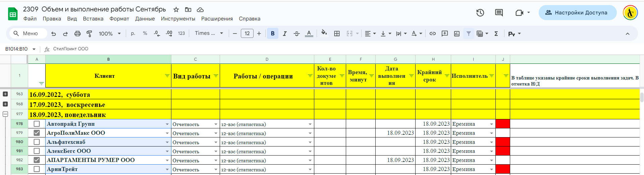644x175 pixels.
Task: Open the Данные menu
Action: tap(145, 19)
